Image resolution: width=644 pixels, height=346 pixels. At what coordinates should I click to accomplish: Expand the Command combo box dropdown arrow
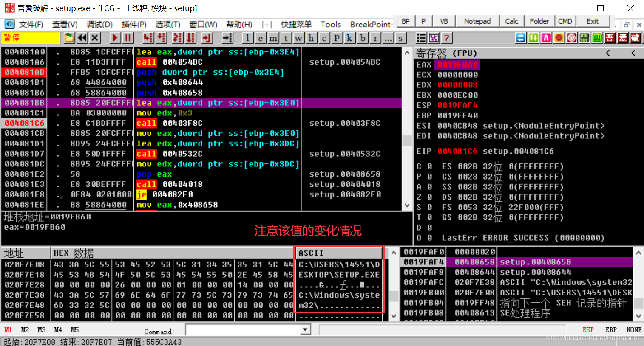pyautogui.click(x=305, y=330)
